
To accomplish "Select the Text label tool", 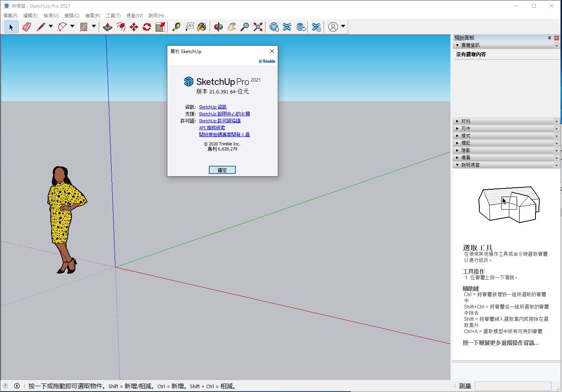I will click(189, 27).
